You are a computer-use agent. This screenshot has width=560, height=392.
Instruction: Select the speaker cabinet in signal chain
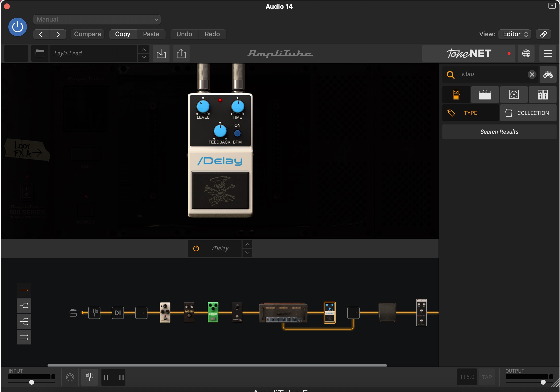(x=387, y=312)
